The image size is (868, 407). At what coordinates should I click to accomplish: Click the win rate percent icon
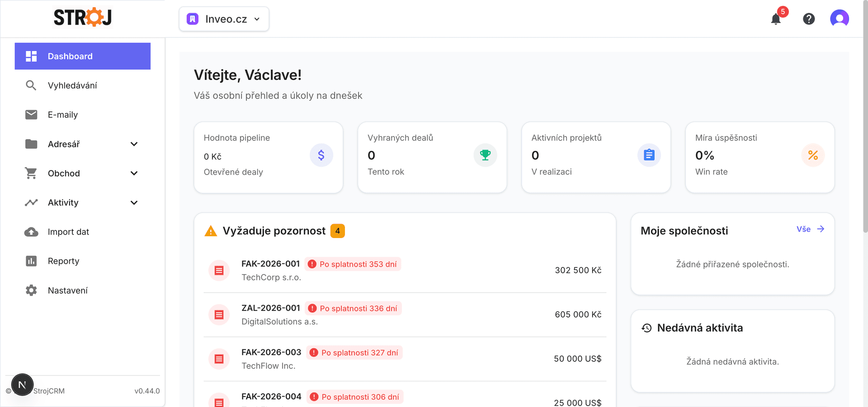pyautogui.click(x=812, y=155)
